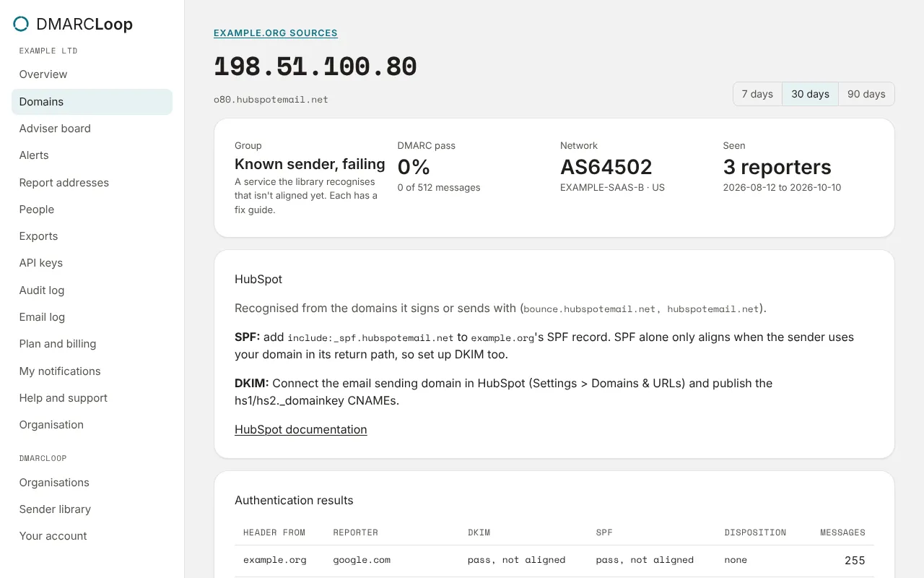Viewport: 924px width, 578px height.
Task: Click the '0 of 512 messages' text
Action: (x=439, y=188)
